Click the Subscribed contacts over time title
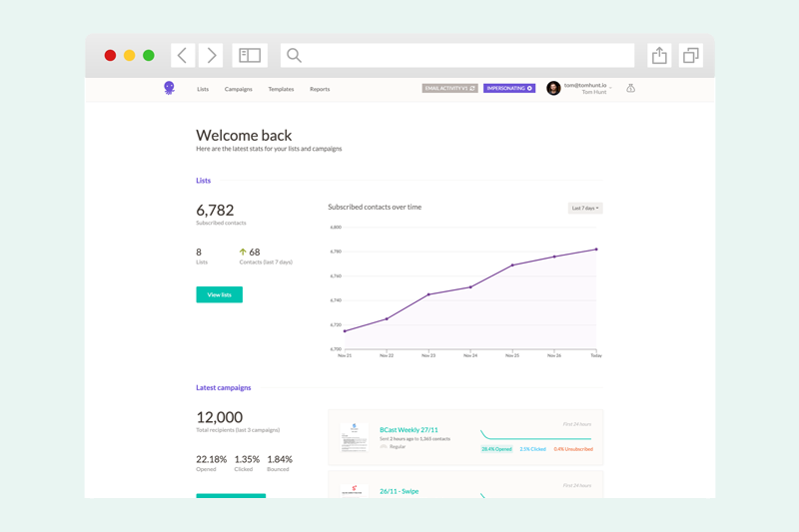 point(375,207)
